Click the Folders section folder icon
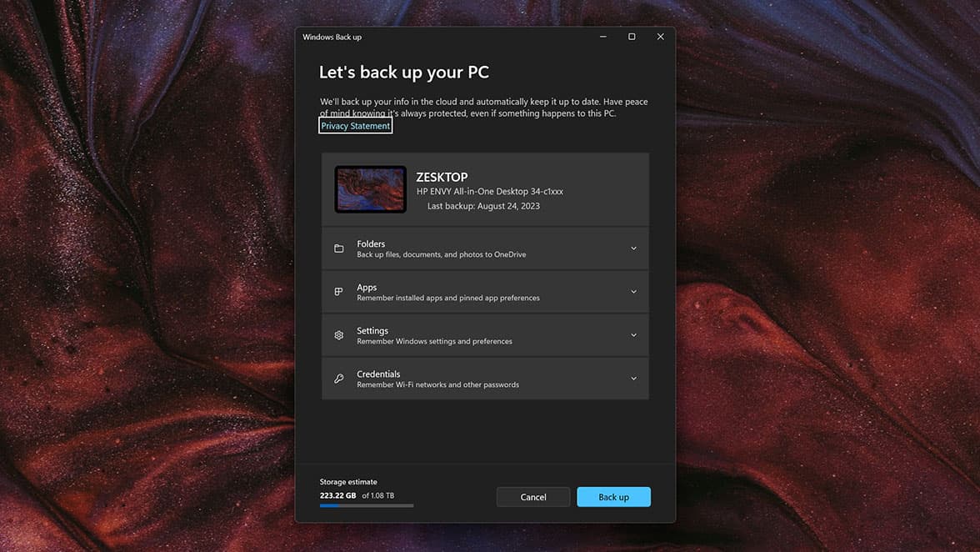This screenshot has width=980, height=552. tap(338, 248)
